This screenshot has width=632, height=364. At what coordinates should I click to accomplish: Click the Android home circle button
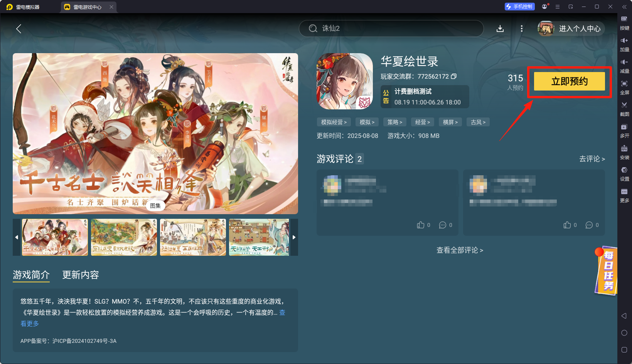[x=624, y=333]
